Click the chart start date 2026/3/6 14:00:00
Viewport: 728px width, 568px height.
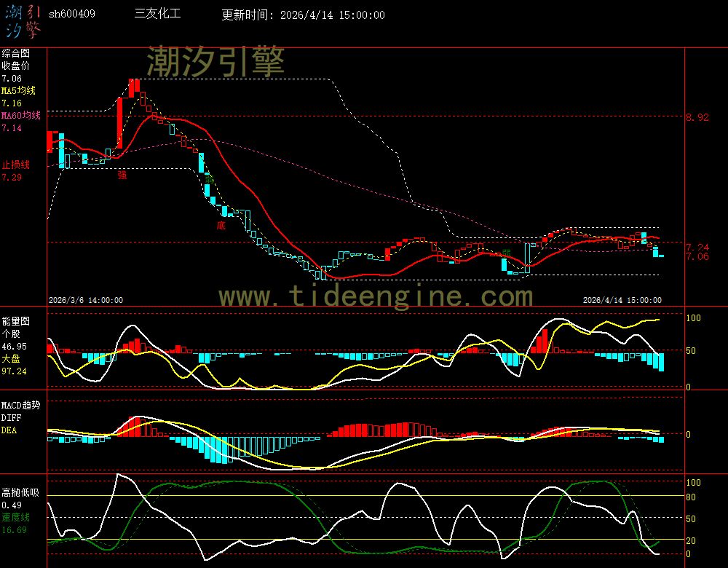point(86,300)
